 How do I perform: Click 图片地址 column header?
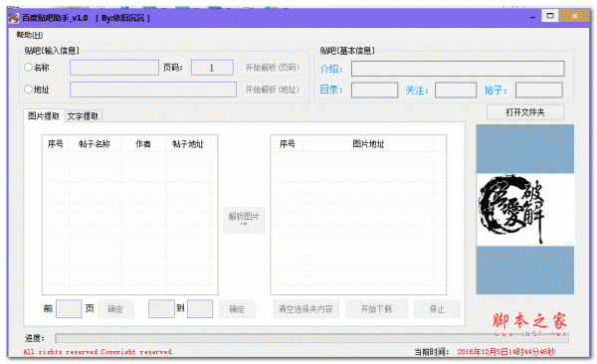(x=368, y=144)
